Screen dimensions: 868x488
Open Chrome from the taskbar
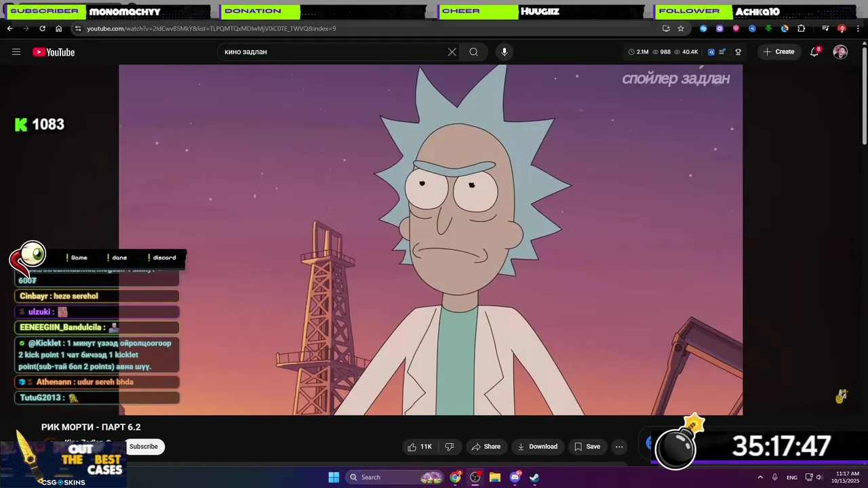[455, 477]
